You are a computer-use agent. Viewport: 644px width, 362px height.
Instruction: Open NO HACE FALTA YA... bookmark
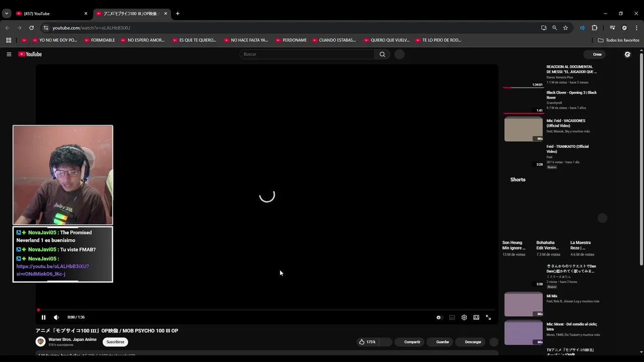pyautogui.click(x=246, y=40)
